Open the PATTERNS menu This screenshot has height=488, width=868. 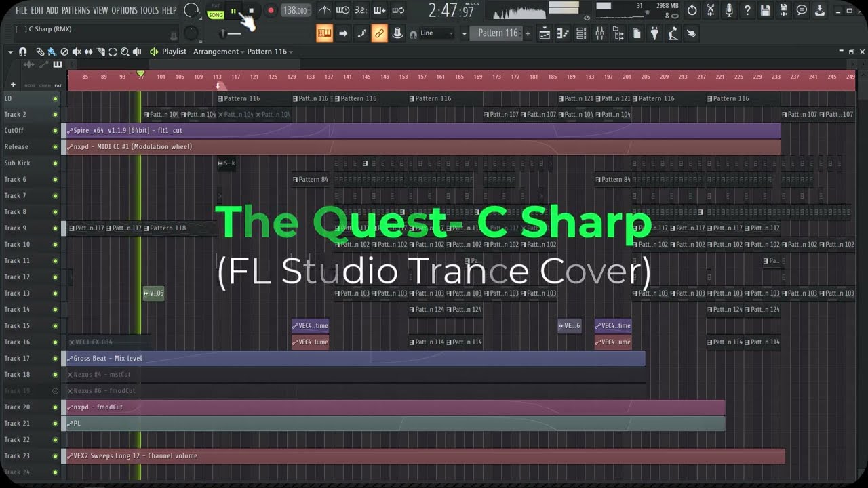[x=76, y=10]
